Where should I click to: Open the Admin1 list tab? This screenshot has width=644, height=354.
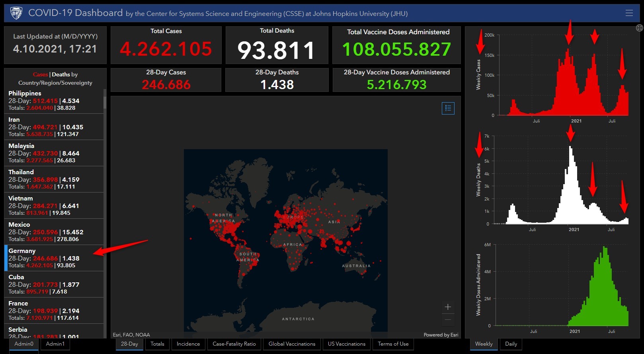click(55, 344)
